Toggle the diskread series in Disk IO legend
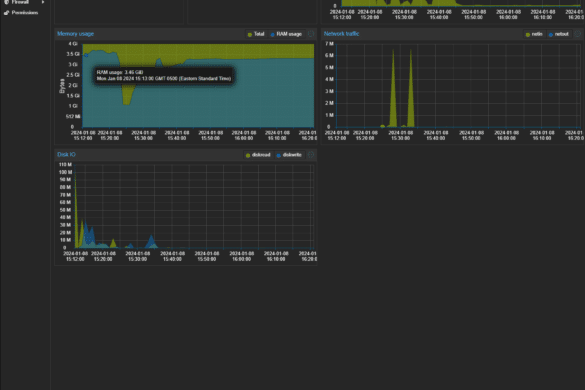585x390 pixels. click(258, 155)
